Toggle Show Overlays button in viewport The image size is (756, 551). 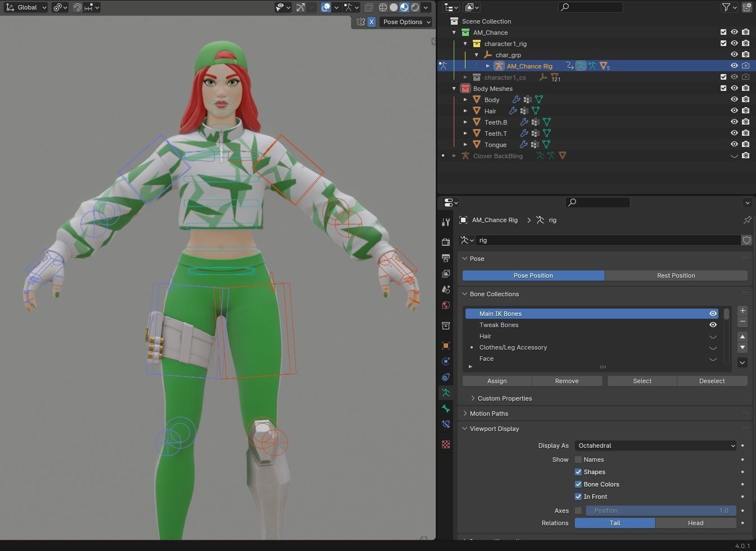pyautogui.click(x=326, y=7)
